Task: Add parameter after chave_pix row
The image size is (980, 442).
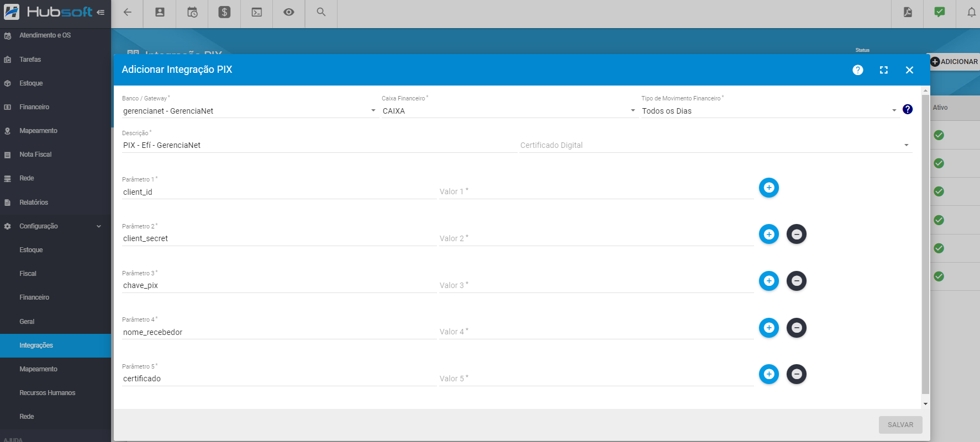Action: [769, 281]
